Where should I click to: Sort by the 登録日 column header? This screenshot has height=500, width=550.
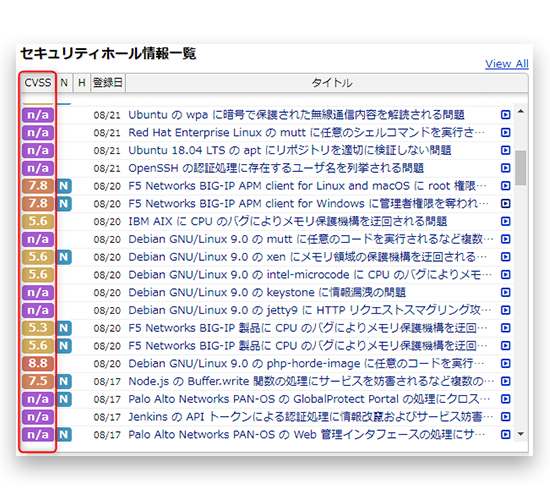[x=108, y=83]
